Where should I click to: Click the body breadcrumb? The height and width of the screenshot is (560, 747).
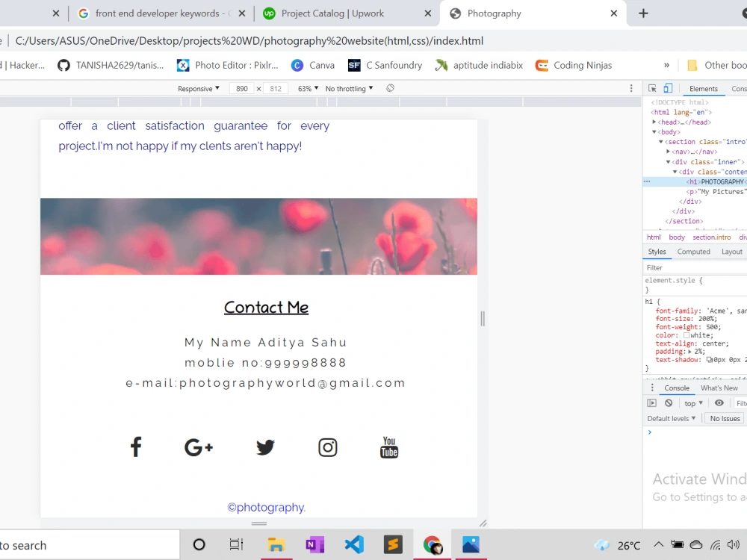pos(677,237)
